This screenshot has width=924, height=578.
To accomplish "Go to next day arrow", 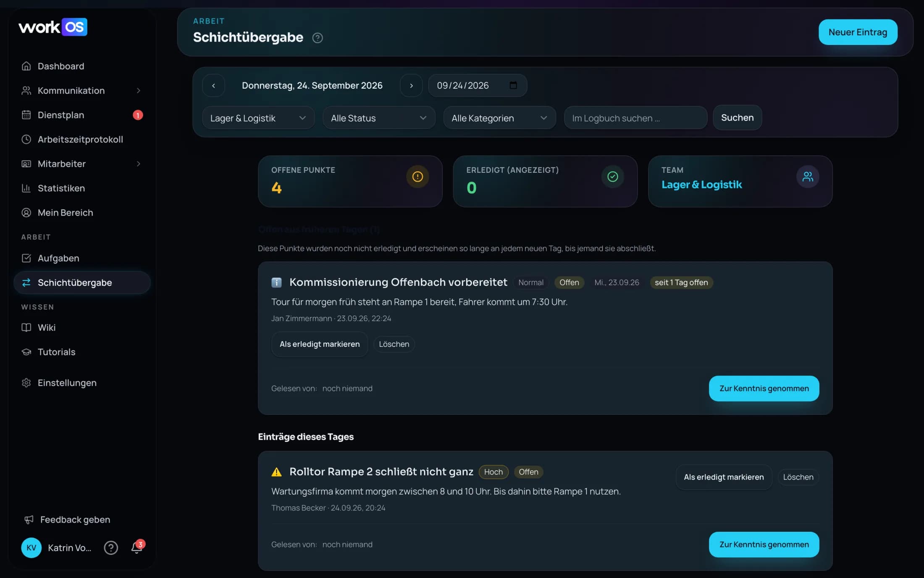I will click(x=411, y=86).
